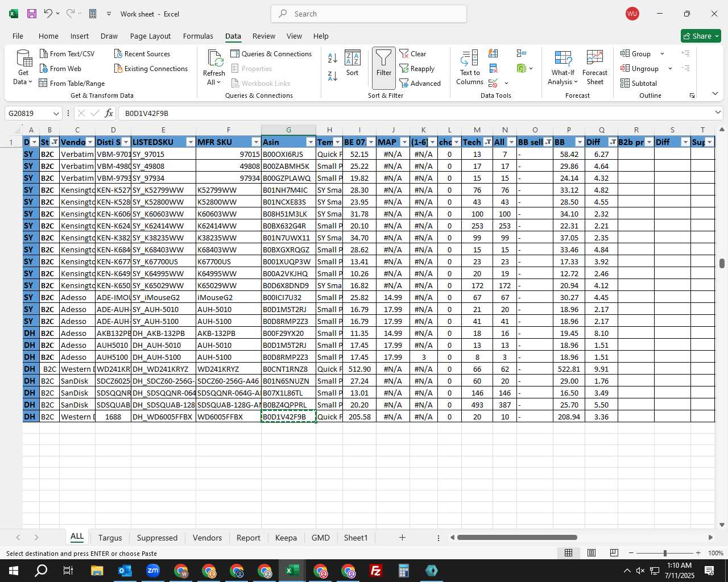Open the Tech column filter dropdown
This screenshot has width=728, height=582.
487,142
